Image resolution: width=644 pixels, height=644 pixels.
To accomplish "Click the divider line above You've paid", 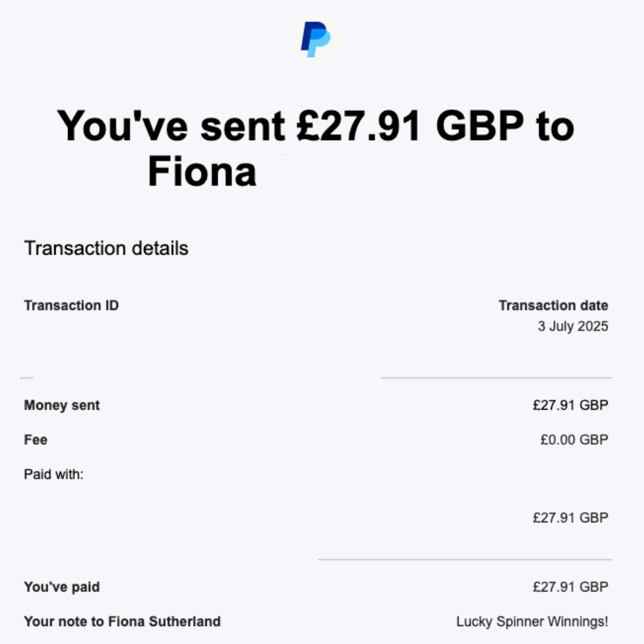I will tap(465, 559).
